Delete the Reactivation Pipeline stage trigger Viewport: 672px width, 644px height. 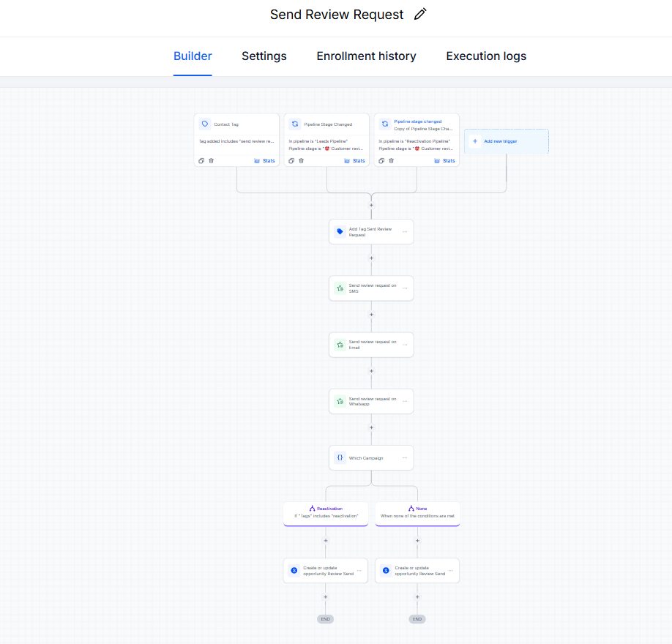point(392,161)
